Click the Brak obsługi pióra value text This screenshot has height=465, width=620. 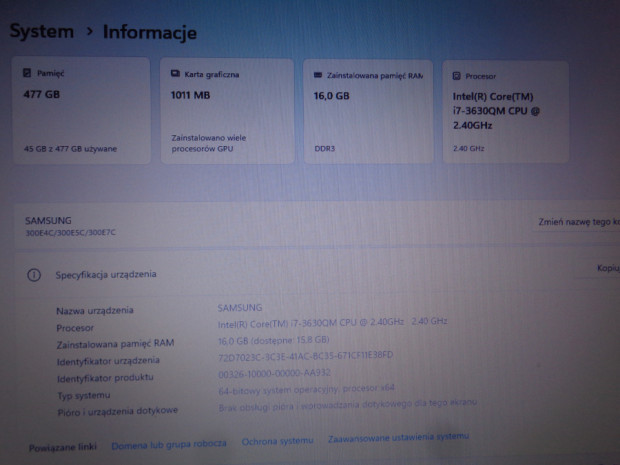(x=348, y=405)
